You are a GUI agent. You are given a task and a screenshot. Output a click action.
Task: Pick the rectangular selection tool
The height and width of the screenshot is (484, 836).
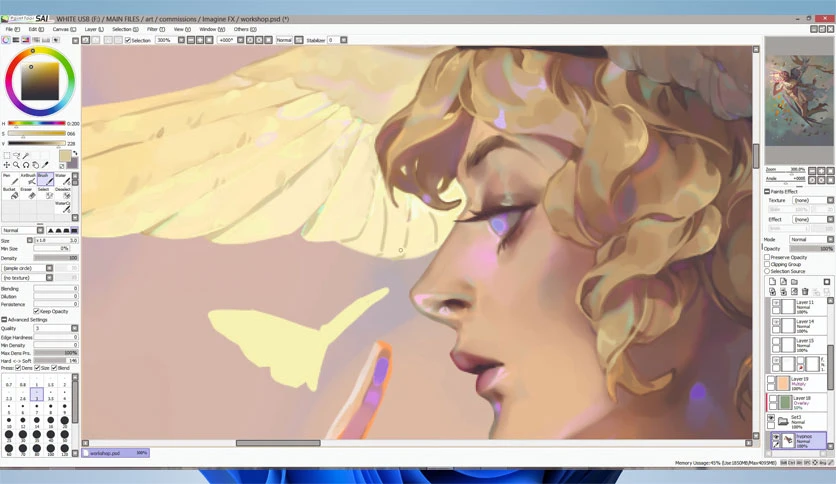pos(6,156)
